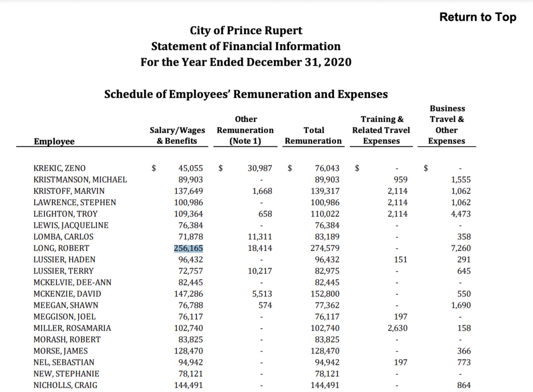
Task: Click Statement of Financial Information heading
Action: click(x=246, y=46)
